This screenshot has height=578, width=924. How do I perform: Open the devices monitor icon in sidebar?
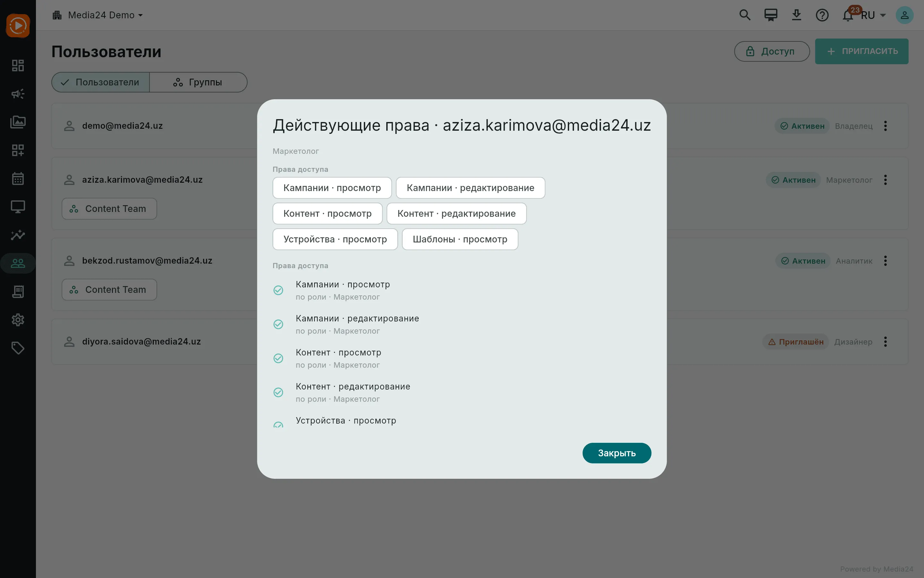18,207
